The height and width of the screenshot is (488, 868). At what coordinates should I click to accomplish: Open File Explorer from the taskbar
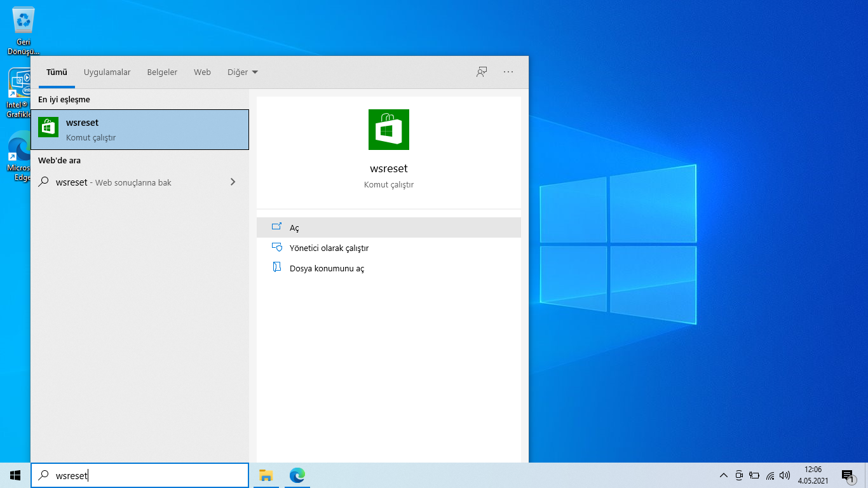266,475
